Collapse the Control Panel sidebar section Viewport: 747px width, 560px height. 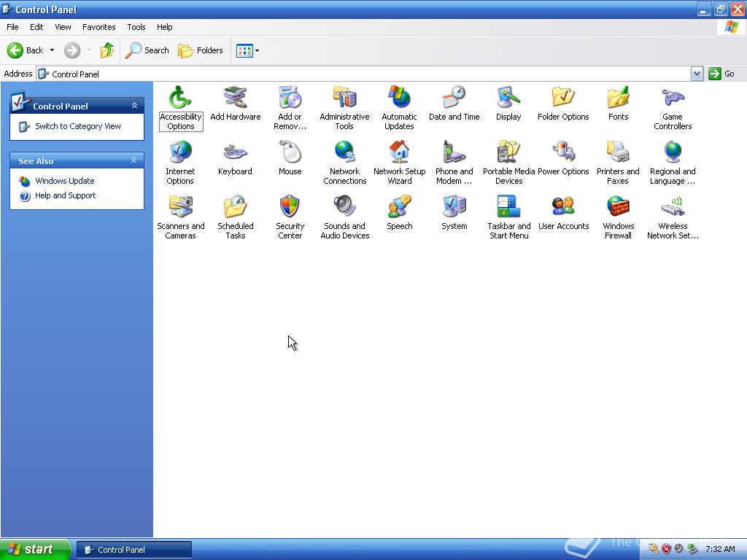coord(134,106)
